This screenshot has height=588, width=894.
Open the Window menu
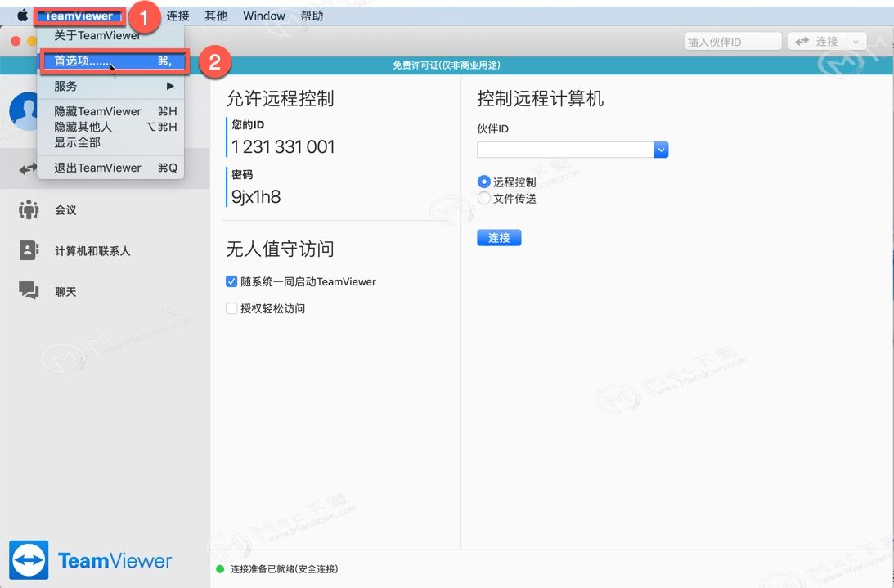(264, 16)
